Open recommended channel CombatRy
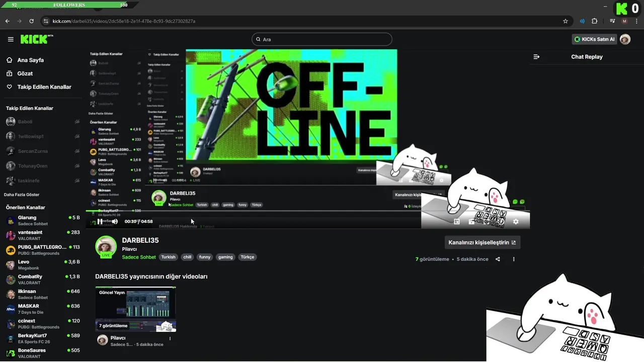Image resolution: width=644 pixels, height=362 pixels. (x=42, y=280)
